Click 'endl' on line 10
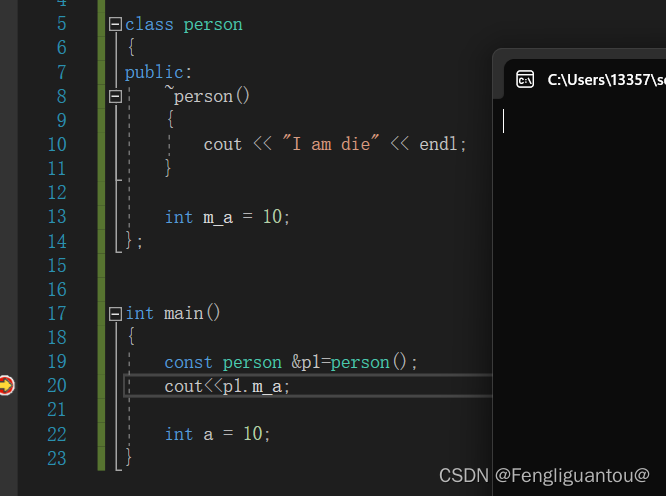 (438, 144)
